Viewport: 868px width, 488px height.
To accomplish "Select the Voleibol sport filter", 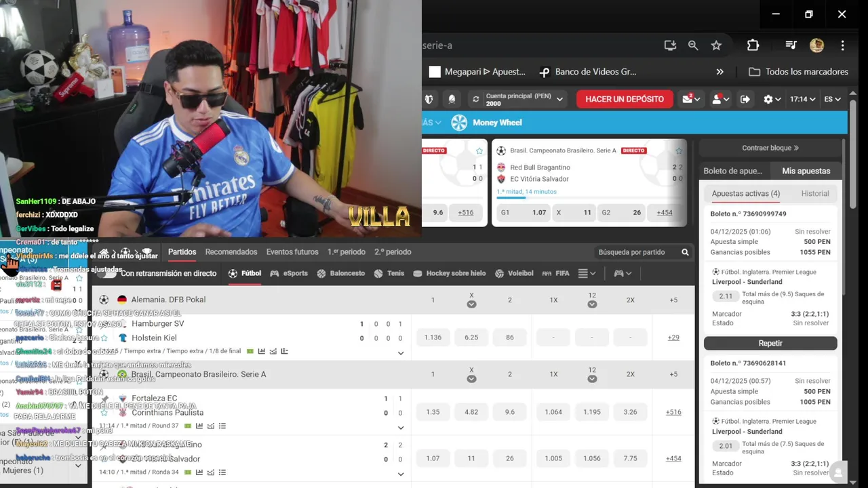I will coord(514,274).
